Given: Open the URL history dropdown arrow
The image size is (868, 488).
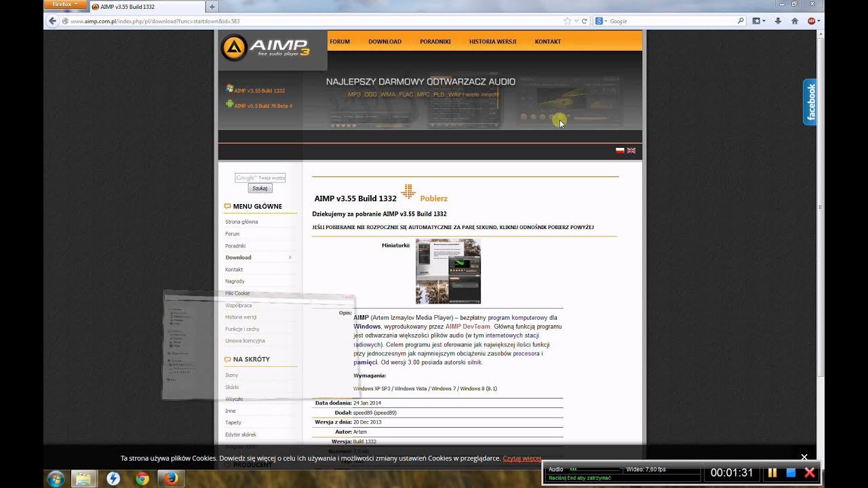Looking at the screenshot, I should click(x=576, y=21).
